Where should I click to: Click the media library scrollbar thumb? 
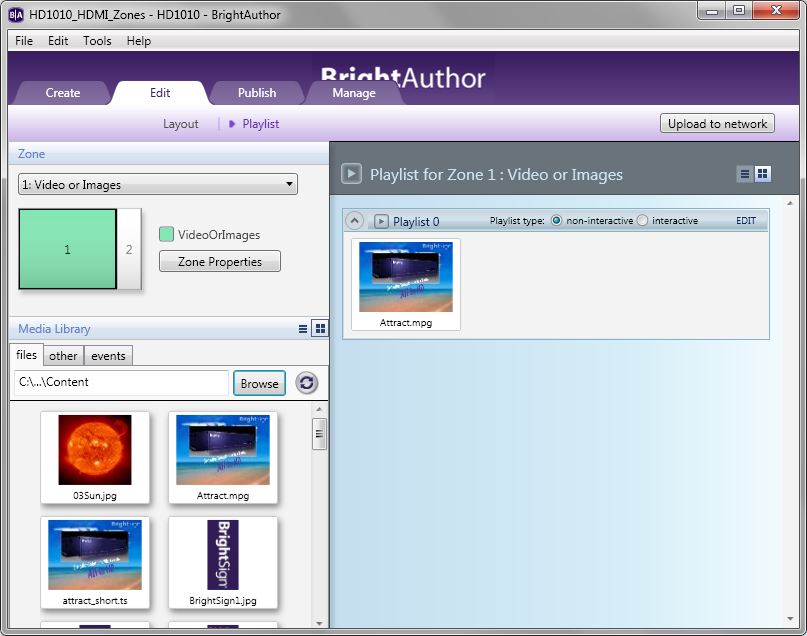[x=320, y=434]
